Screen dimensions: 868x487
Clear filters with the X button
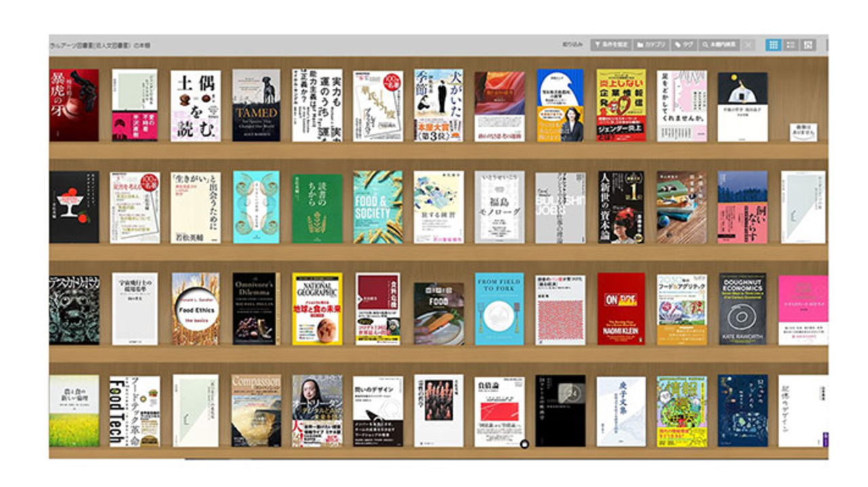point(748,45)
